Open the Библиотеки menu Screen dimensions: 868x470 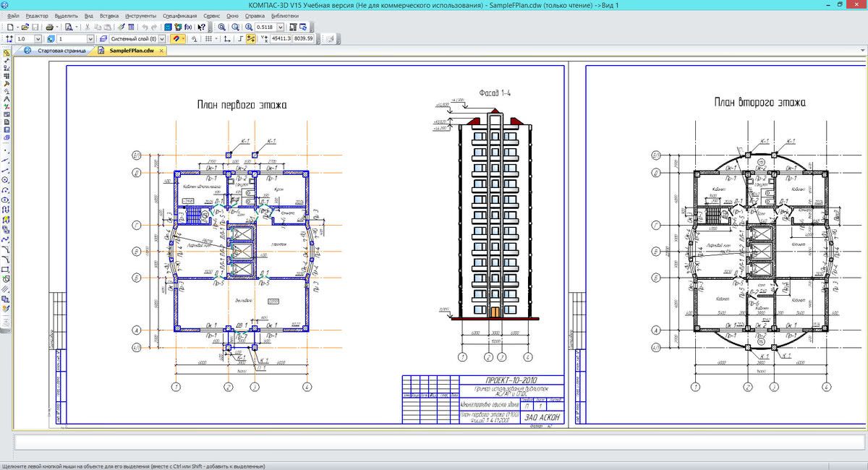[284, 15]
